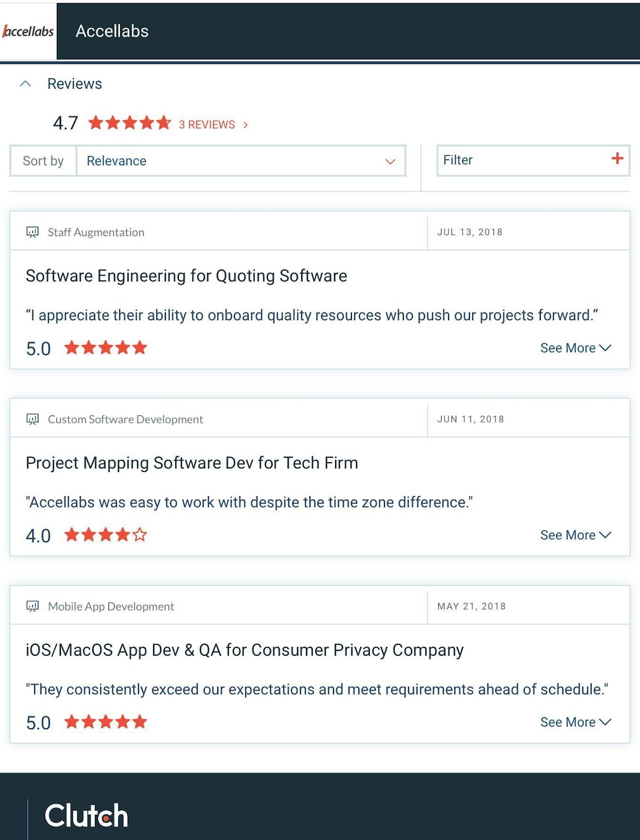Click the 5.0 score on iOS/MacOS review

point(38,723)
